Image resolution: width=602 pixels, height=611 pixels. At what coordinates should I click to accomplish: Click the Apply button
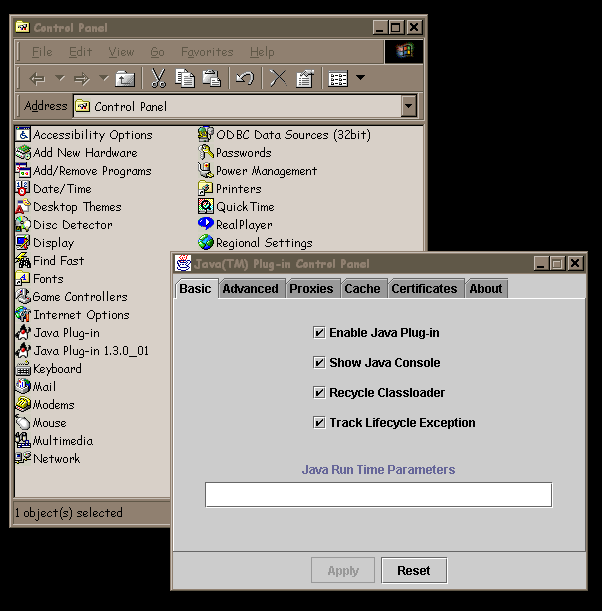(x=343, y=570)
